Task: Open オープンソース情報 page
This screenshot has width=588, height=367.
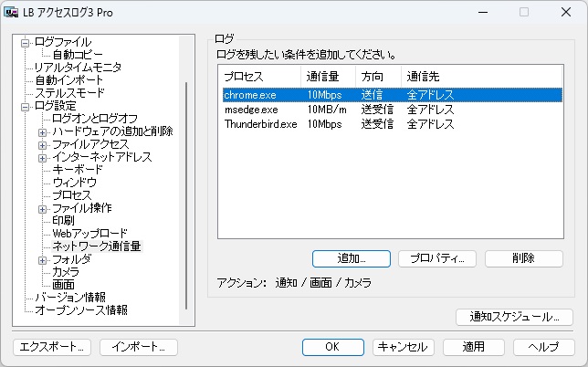Action: click(81, 310)
